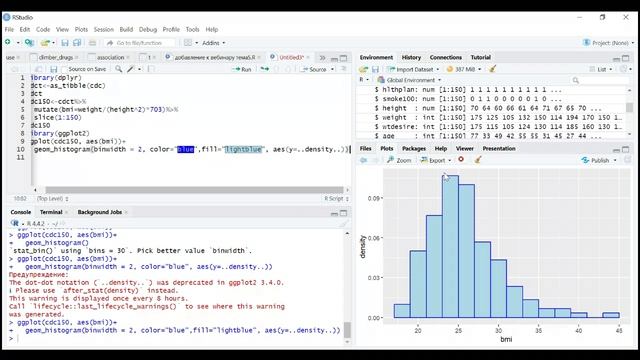Maximize the Environment pane
Screen dimensions: 640x360
point(626,58)
